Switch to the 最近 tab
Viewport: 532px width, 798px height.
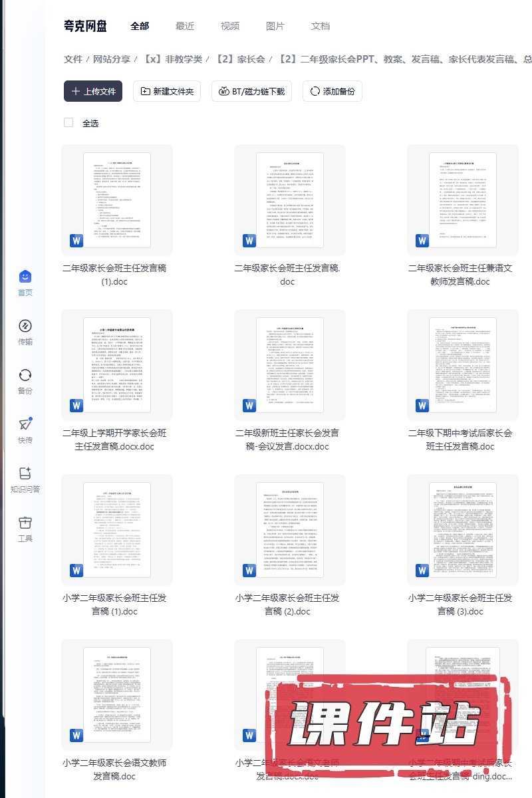click(x=185, y=26)
